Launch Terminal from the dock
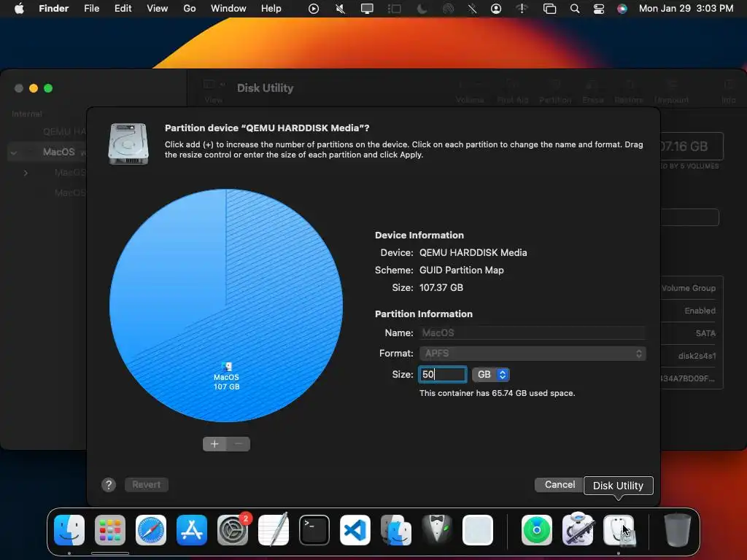Image resolution: width=747 pixels, height=560 pixels. click(314, 530)
